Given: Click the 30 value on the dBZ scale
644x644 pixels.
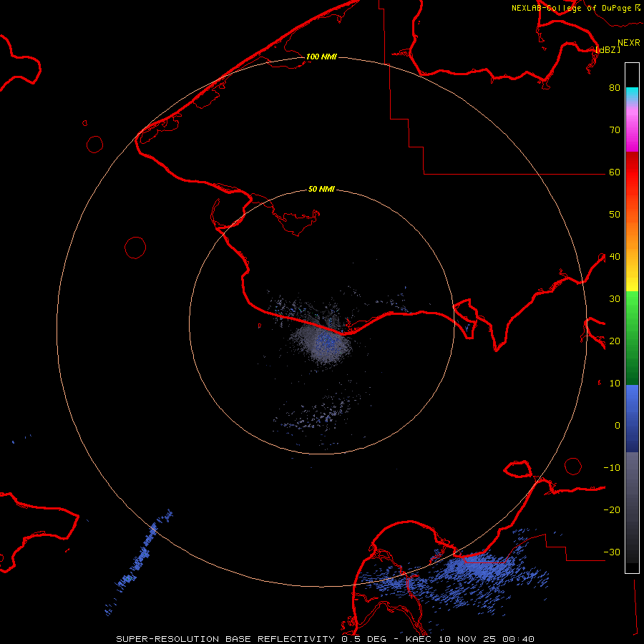Looking at the screenshot, I should (x=615, y=298).
